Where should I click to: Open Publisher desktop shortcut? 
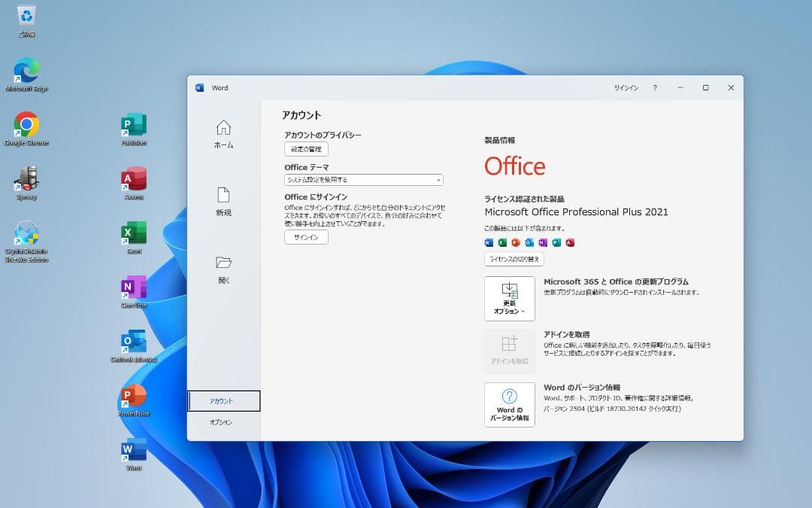pos(134,125)
